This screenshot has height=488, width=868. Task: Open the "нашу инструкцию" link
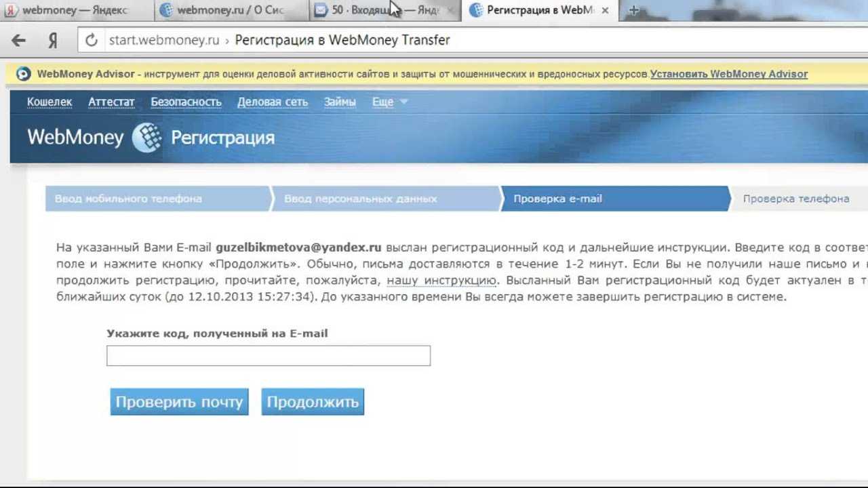pyautogui.click(x=442, y=280)
